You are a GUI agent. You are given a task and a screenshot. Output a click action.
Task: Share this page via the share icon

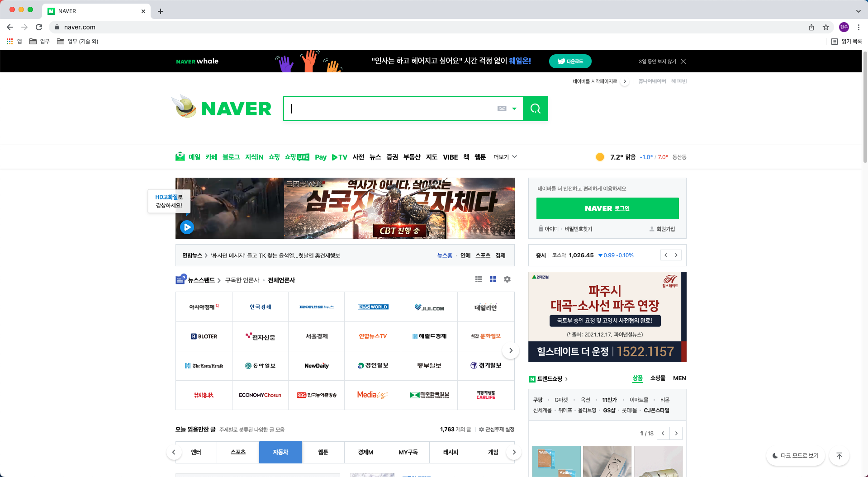811,27
